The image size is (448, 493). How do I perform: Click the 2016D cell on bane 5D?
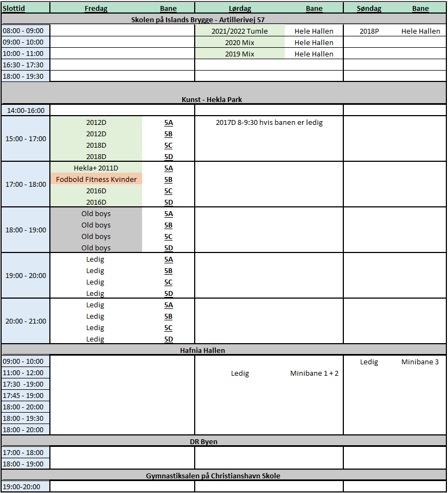pyautogui.click(x=96, y=202)
